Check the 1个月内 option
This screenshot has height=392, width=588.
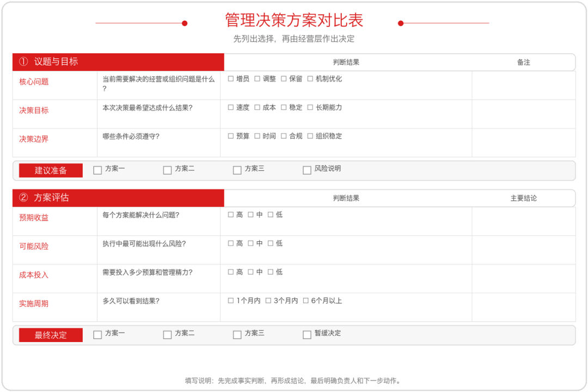(231, 301)
